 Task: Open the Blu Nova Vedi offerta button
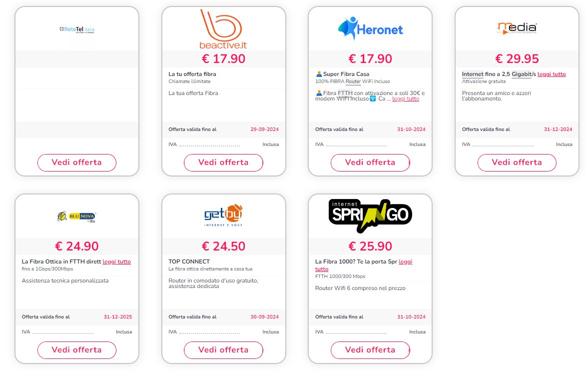click(76, 350)
